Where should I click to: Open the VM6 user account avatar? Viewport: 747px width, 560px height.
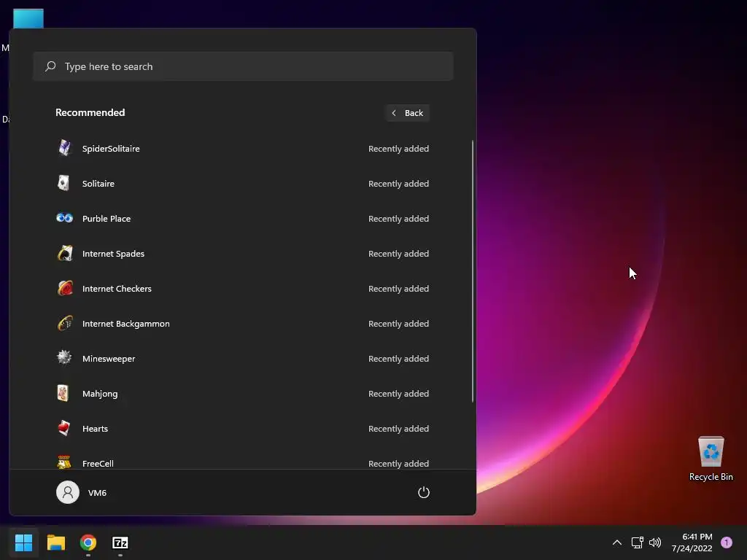[68, 492]
